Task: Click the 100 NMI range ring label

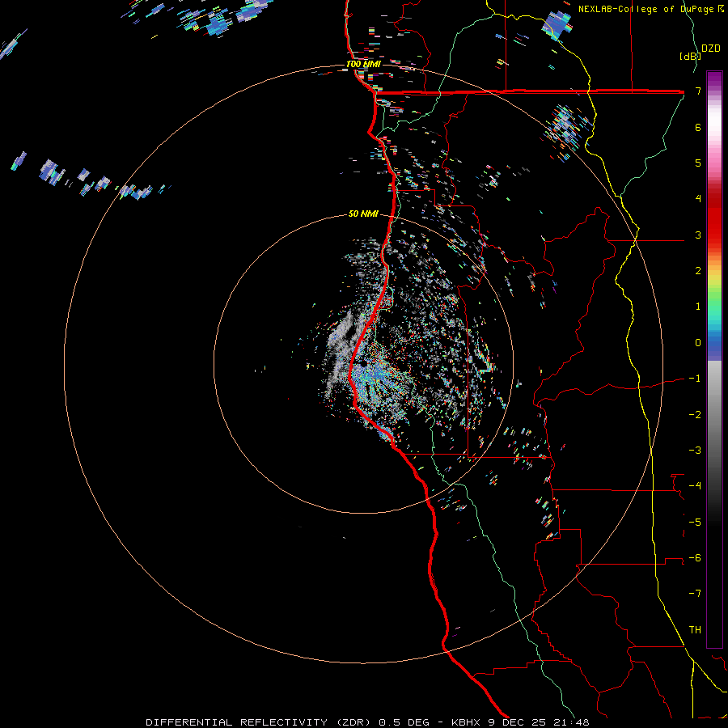Action: click(363, 64)
